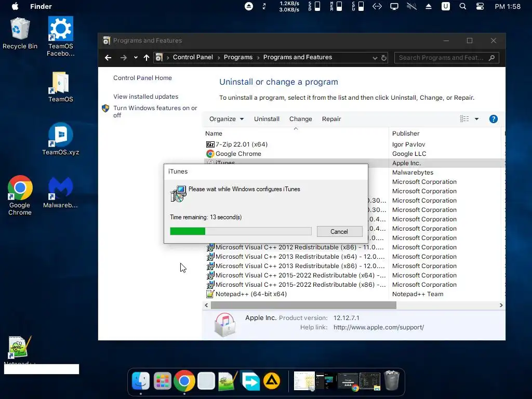The image size is (532, 399).
Task: Click the horizontal scrollbar thumb in program list
Action: 303,305
